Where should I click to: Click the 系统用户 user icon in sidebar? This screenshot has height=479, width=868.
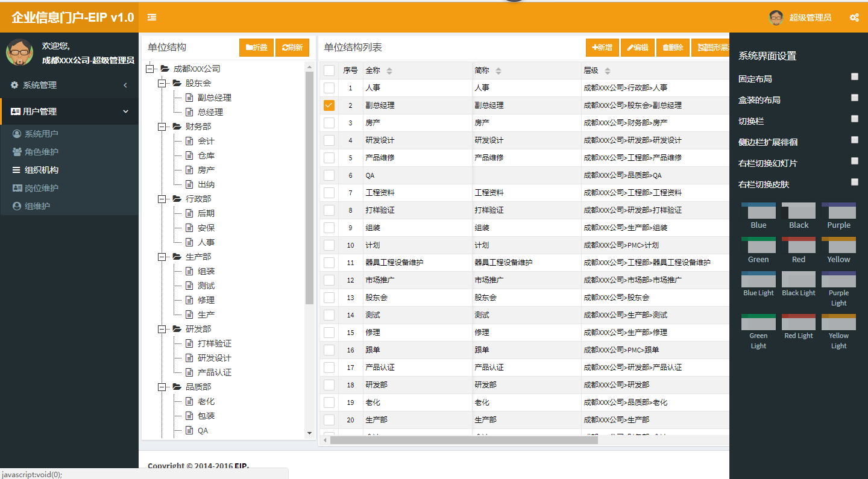click(x=17, y=134)
